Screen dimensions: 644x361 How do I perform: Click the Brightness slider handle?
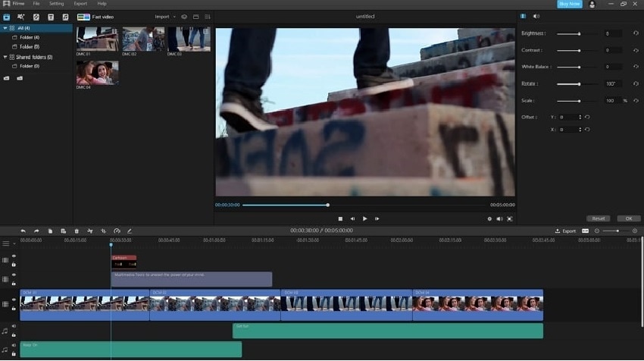tap(579, 33)
